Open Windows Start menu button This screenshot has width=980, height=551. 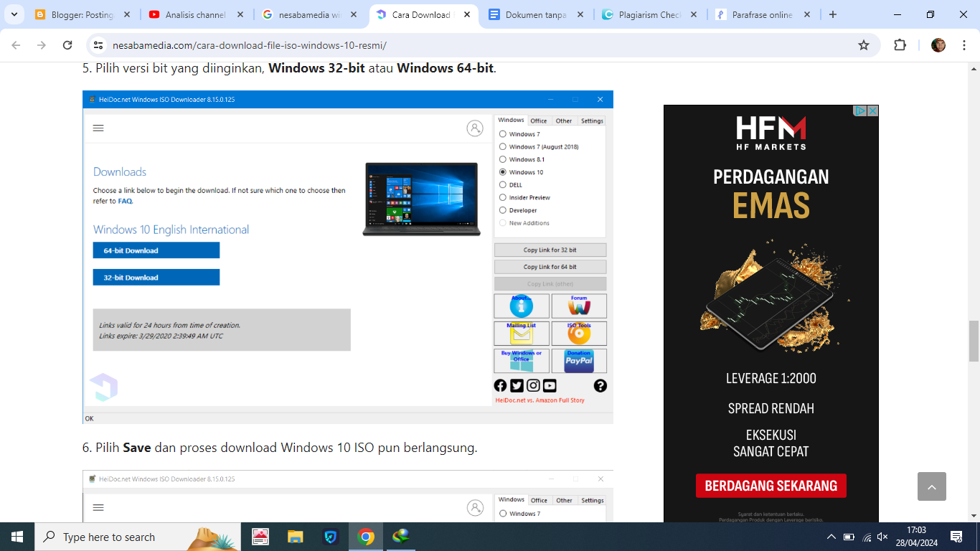[x=17, y=537]
